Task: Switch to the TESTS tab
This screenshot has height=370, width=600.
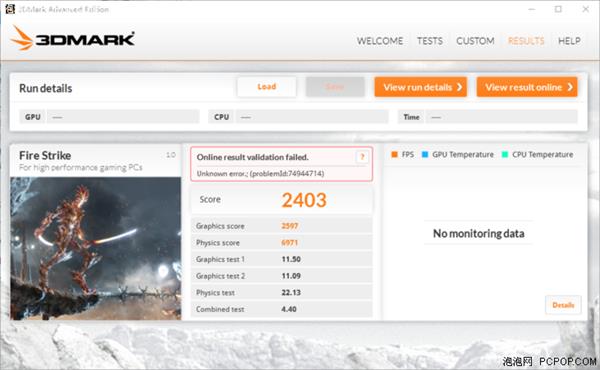Action: (x=430, y=41)
